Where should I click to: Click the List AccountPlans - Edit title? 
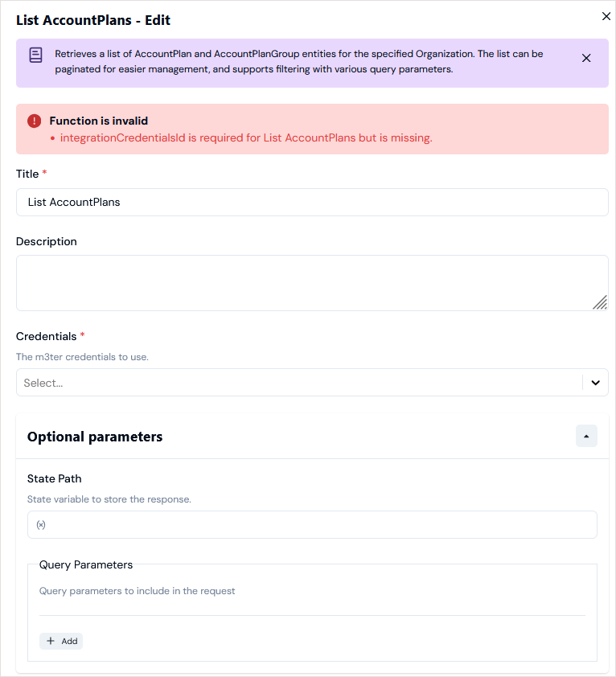93,20
